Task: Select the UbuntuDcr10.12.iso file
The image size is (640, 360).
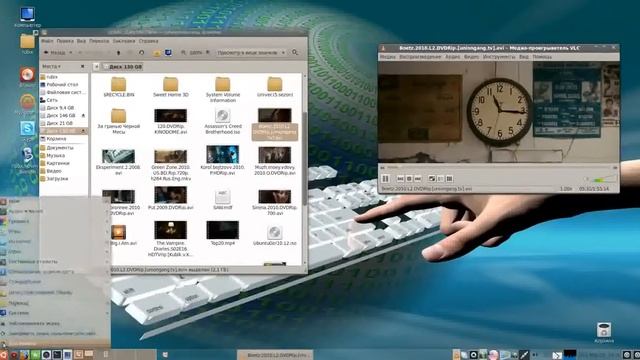Action: [275, 236]
